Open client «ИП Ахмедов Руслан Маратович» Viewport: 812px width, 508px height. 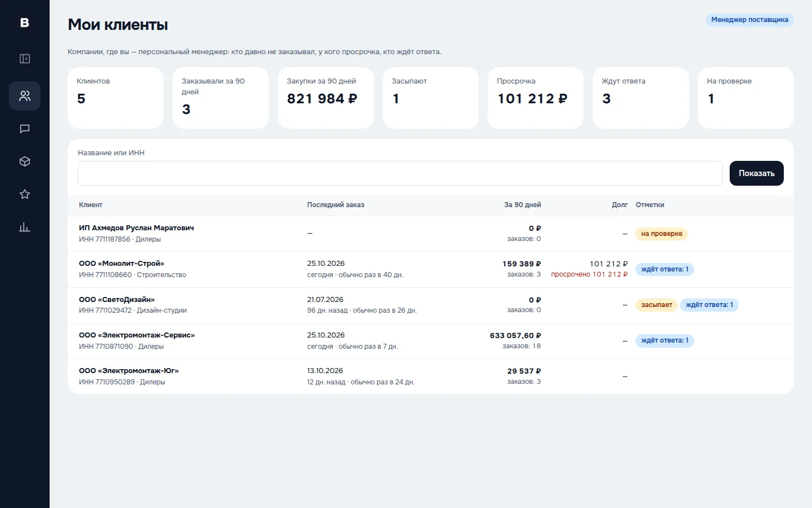[x=136, y=228]
